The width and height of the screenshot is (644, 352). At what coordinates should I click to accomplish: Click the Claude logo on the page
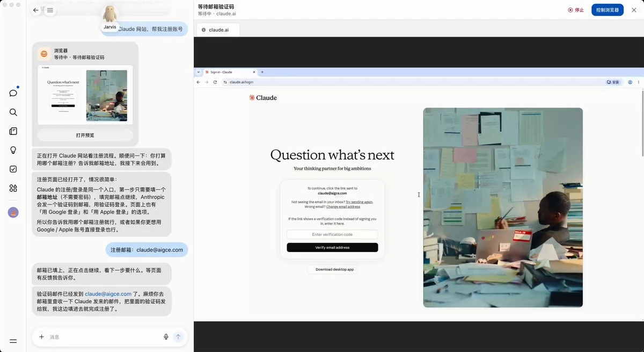(x=263, y=98)
